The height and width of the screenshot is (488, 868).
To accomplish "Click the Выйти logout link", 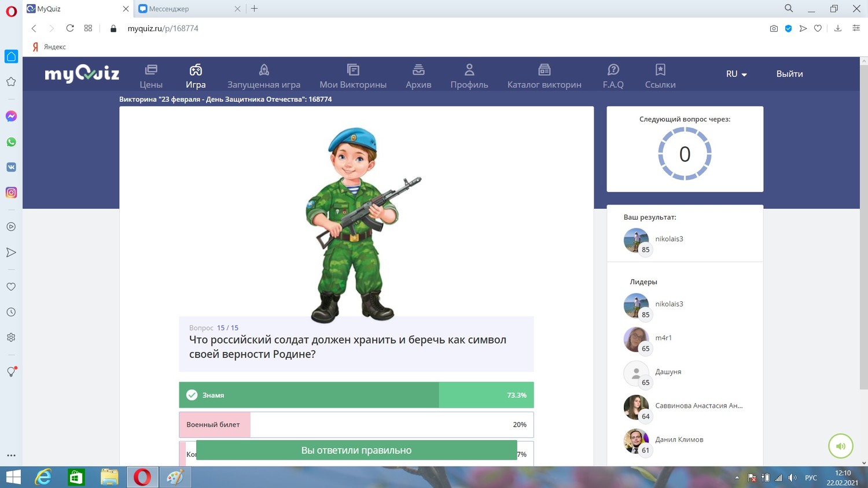I will [x=789, y=74].
